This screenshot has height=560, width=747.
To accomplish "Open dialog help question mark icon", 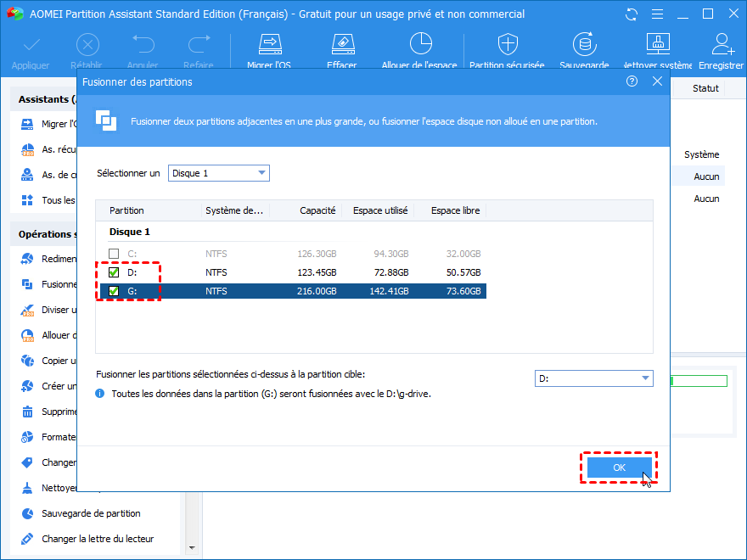I will coord(632,81).
